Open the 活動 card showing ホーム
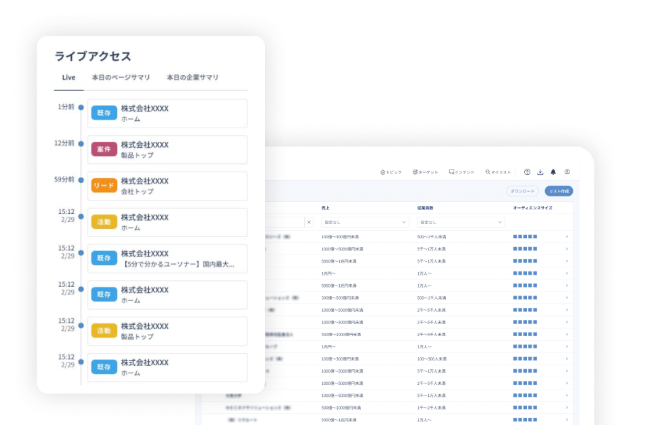Viewport: 666px width, 425px height. pos(167,222)
